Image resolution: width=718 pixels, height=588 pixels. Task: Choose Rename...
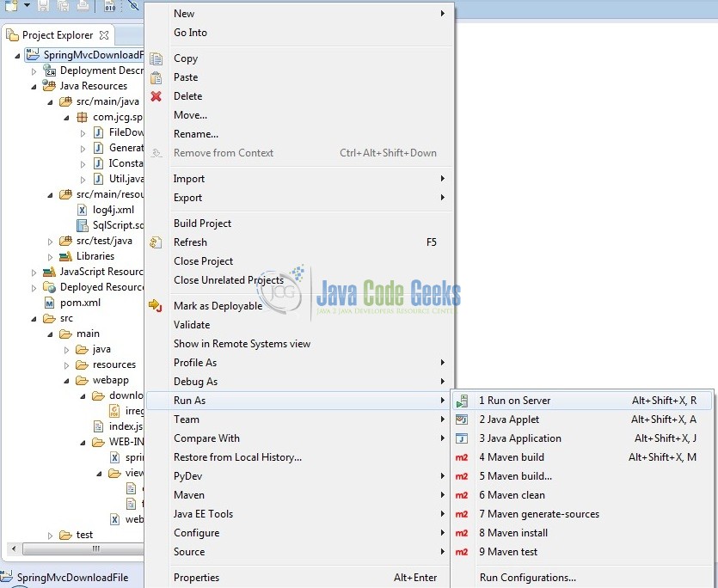tap(299, 134)
